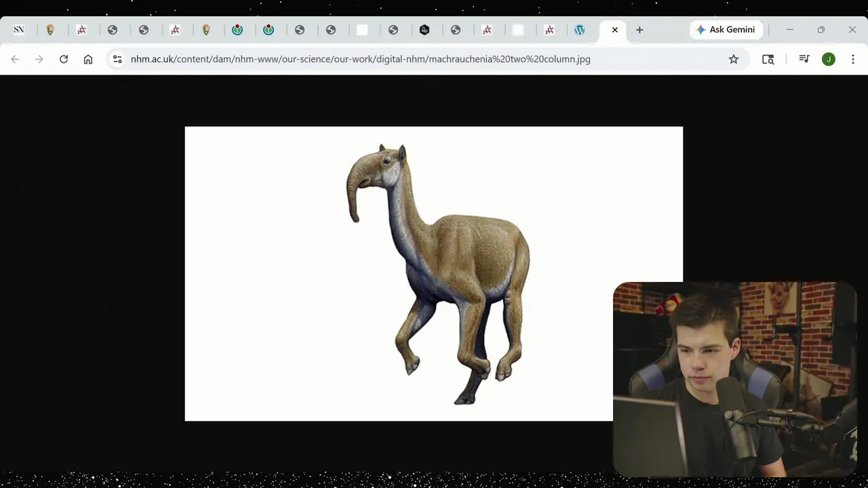
Task: Reload the current page
Action: [64, 59]
